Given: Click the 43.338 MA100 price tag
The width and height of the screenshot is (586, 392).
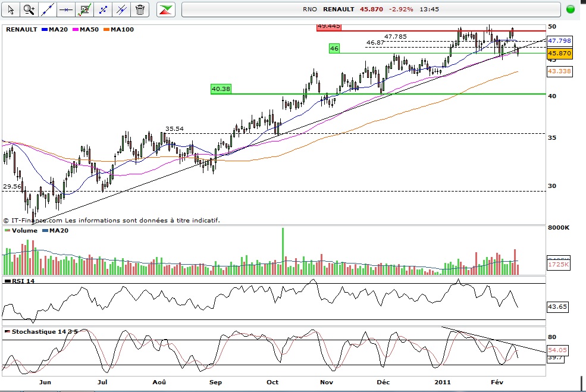Looking at the screenshot, I should coord(559,71).
